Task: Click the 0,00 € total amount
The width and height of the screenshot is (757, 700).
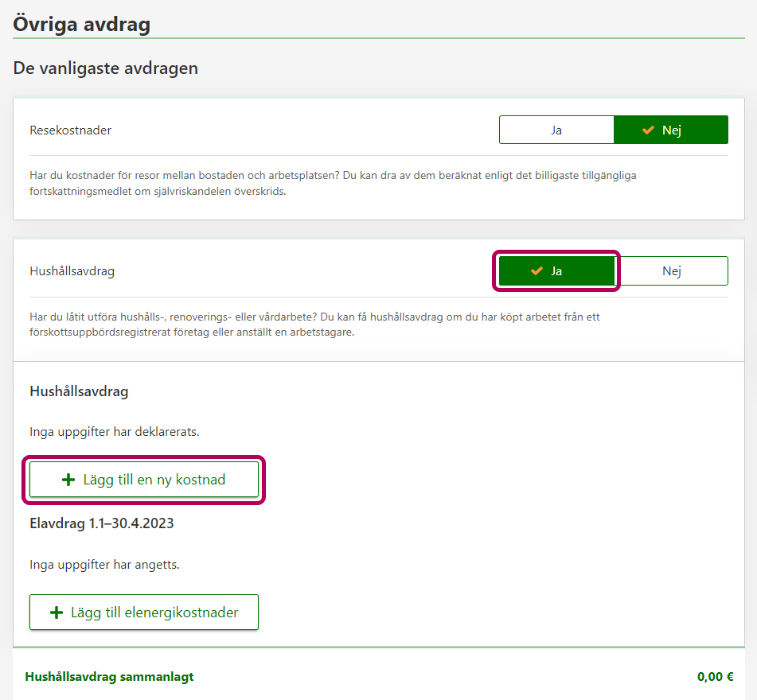Action: (715, 677)
